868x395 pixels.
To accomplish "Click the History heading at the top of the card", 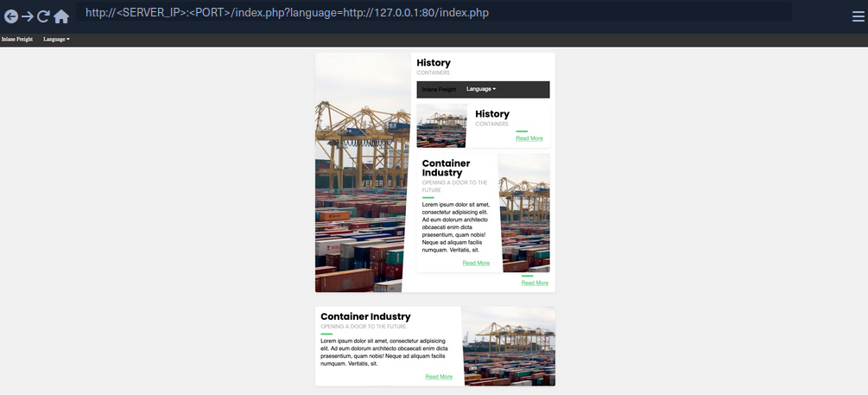I will click(434, 63).
